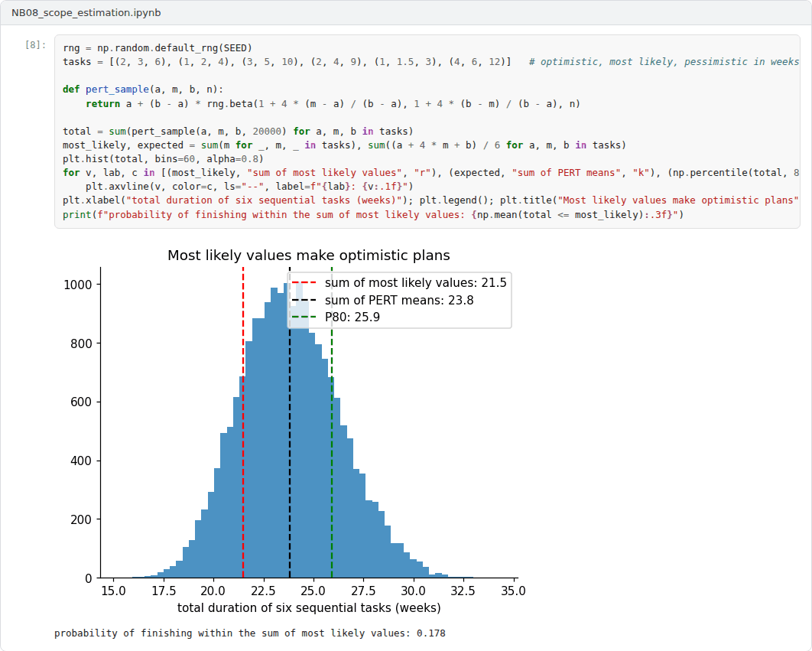
Task: Click the 'plt.xlabel' code line
Action: [431, 200]
